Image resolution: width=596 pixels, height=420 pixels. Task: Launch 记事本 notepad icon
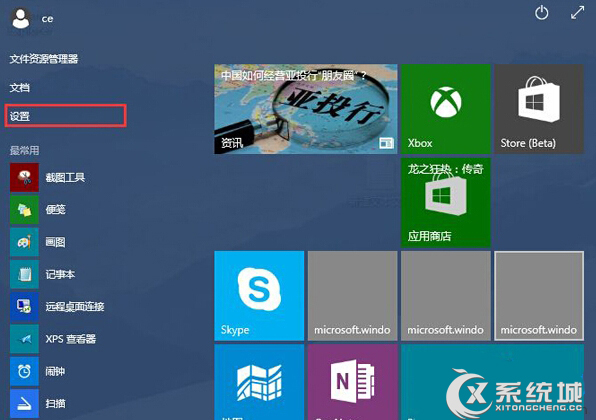[24, 274]
